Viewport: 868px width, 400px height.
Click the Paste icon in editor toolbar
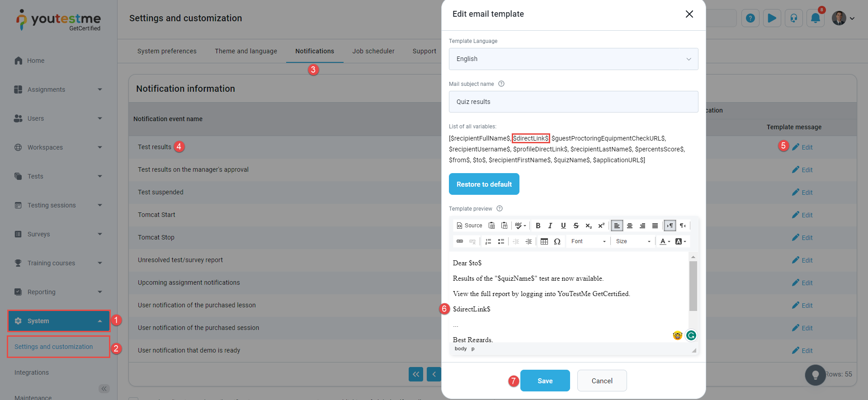[x=492, y=226]
